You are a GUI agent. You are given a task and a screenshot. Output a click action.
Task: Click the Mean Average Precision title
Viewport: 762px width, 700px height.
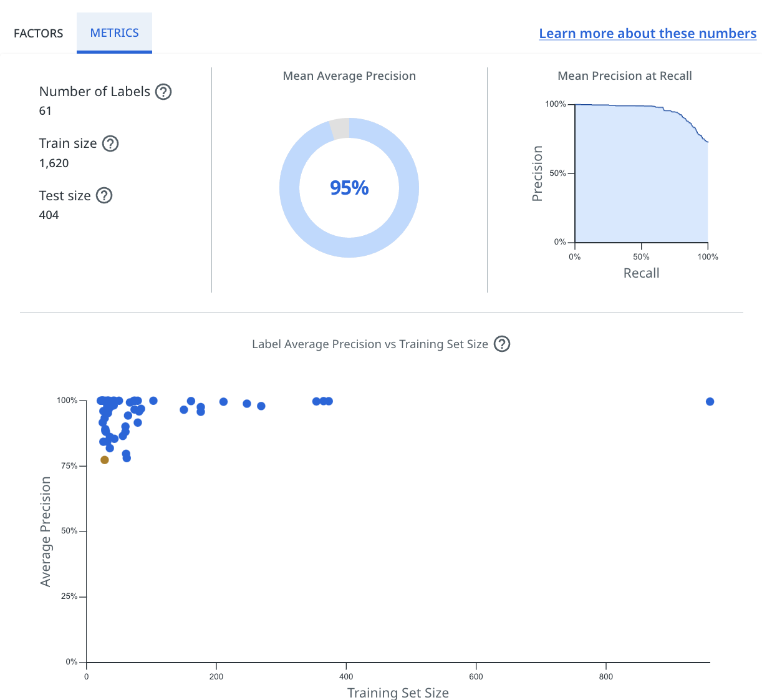349,75
